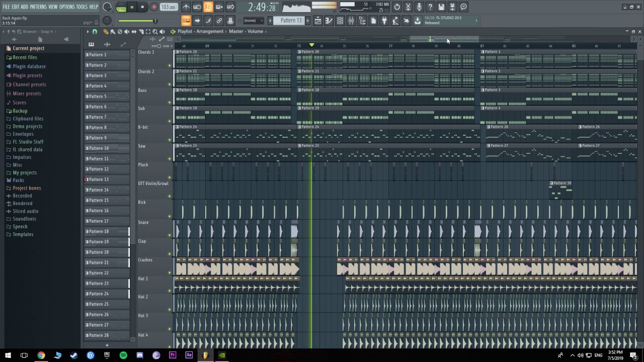The image size is (644, 362).
Task: Click the link to controller chain icon
Action: (219, 21)
